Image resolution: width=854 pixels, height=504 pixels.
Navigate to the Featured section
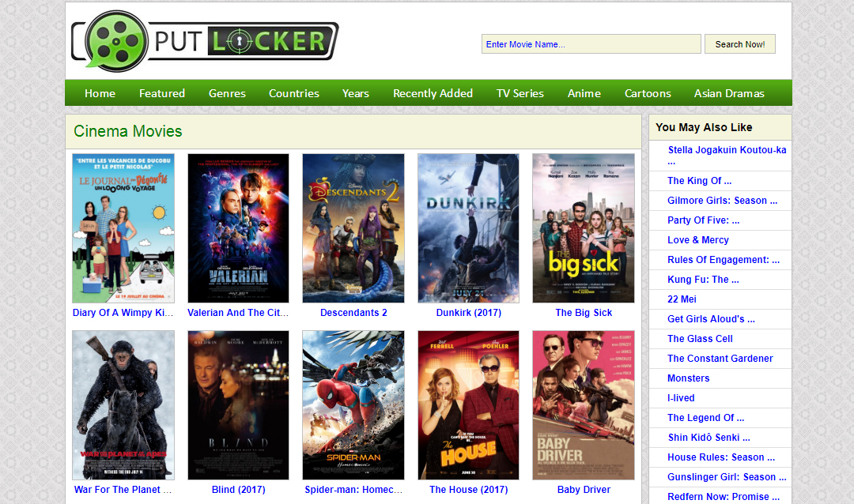click(x=161, y=92)
